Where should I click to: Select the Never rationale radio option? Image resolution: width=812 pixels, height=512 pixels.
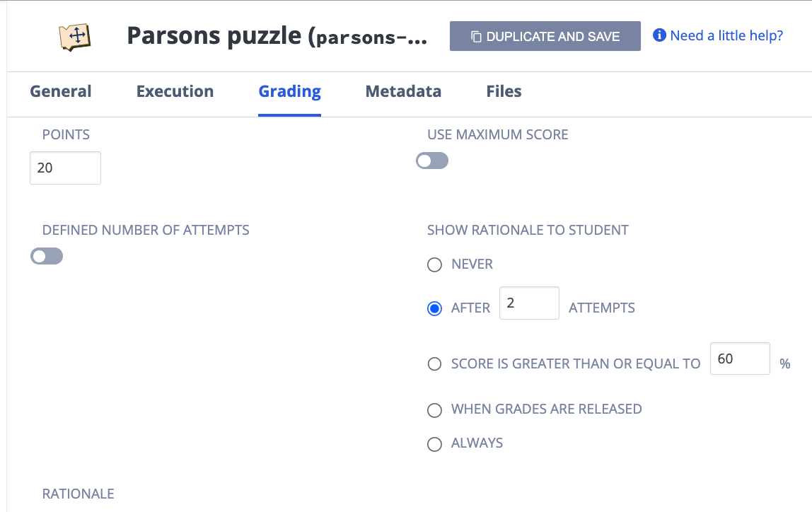[x=434, y=264]
